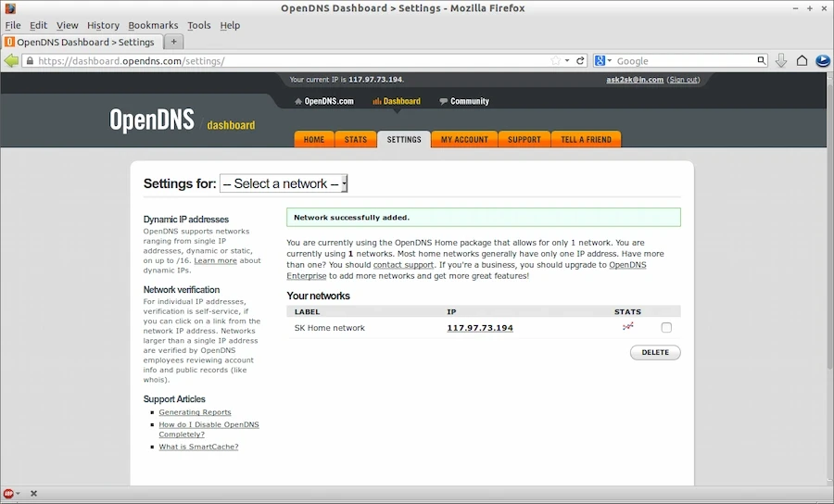Open the File menu
The height and width of the screenshot is (504, 834).
tap(13, 26)
